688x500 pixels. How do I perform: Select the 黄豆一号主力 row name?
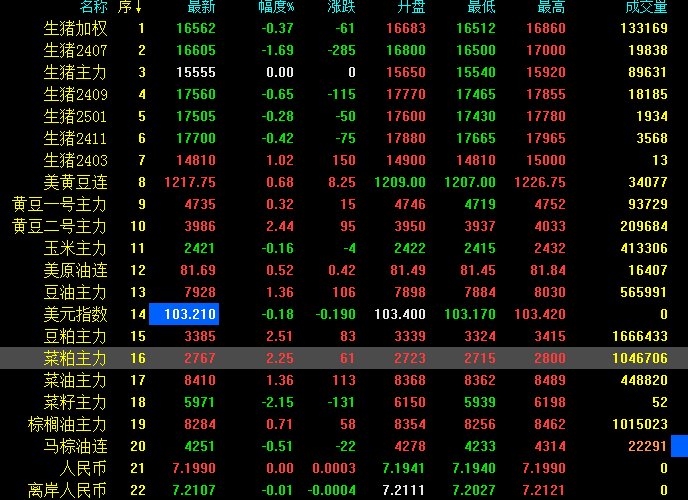click(60, 204)
